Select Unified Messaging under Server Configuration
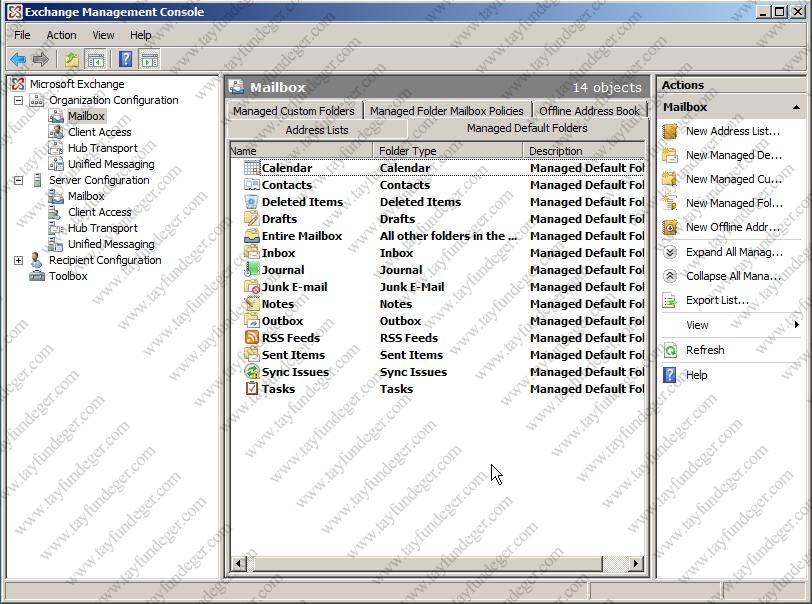Image resolution: width=812 pixels, height=604 pixels. click(x=111, y=244)
